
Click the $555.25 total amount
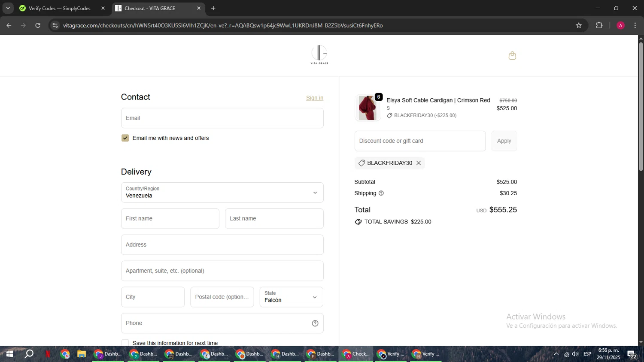tap(503, 210)
